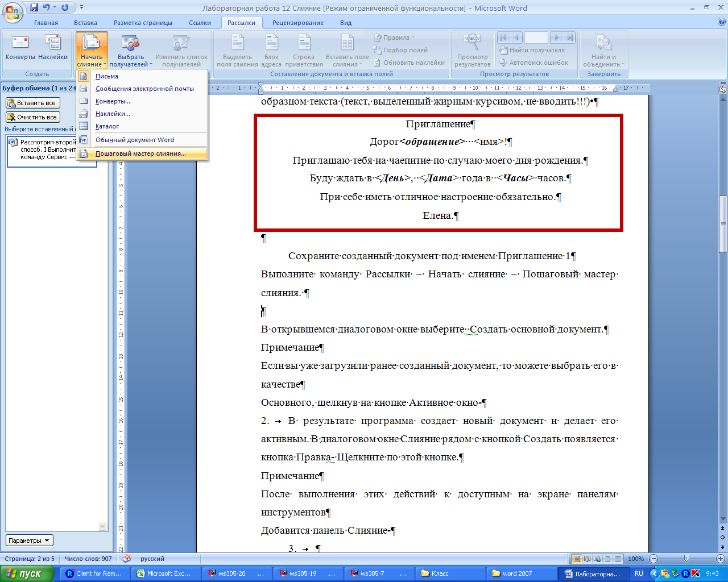The image size is (728, 582).
Task: Switch to Web Layout view
Action: pos(598,559)
